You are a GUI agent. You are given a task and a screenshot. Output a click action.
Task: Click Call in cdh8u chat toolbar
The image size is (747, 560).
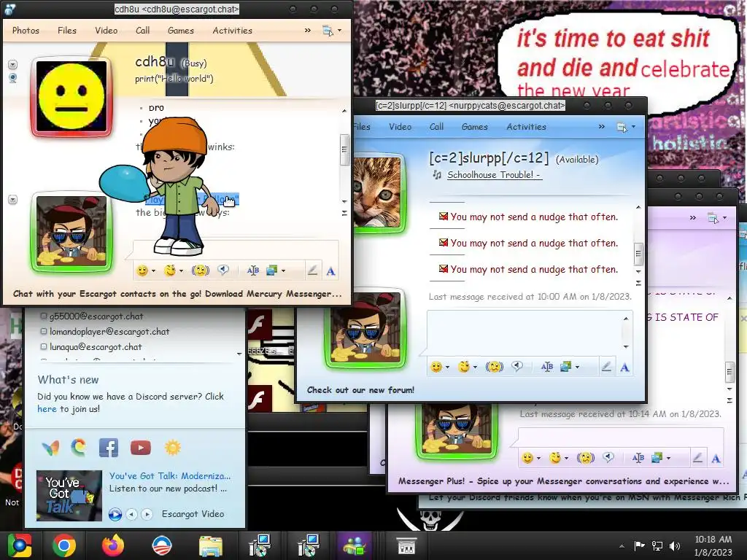tap(142, 31)
